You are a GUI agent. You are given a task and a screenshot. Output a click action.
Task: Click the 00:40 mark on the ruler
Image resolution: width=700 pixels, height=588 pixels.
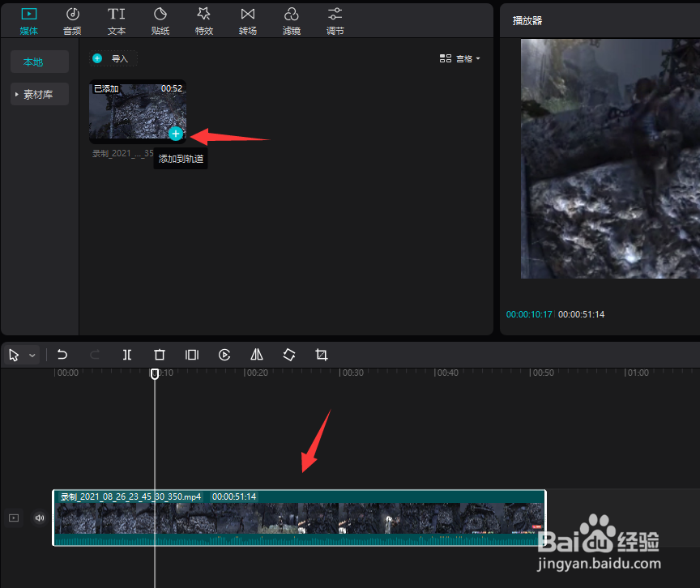point(447,373)
